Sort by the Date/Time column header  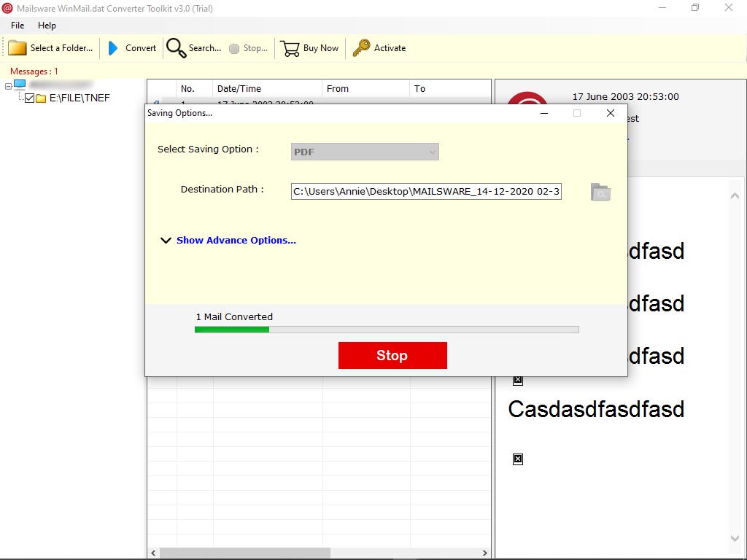[267, 88]
